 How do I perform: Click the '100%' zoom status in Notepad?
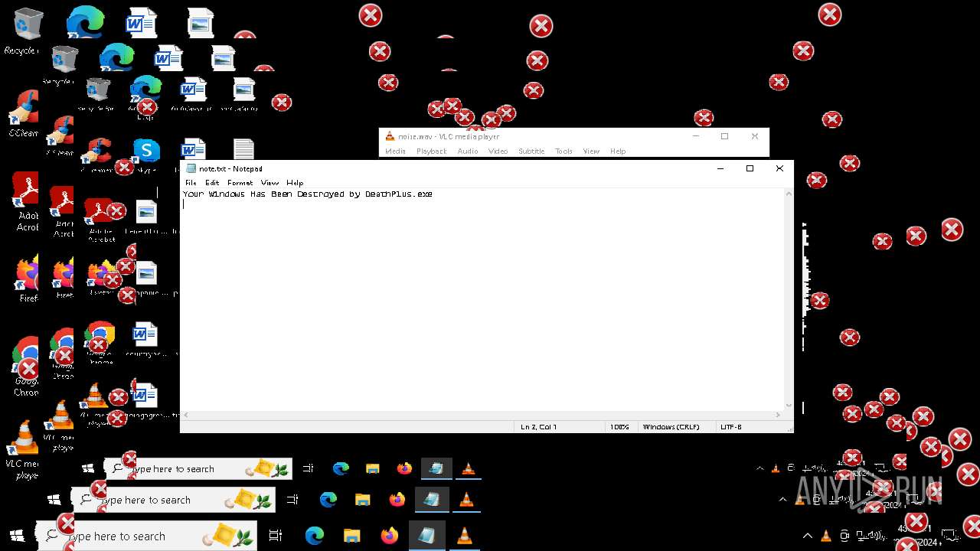coord(619,427)
